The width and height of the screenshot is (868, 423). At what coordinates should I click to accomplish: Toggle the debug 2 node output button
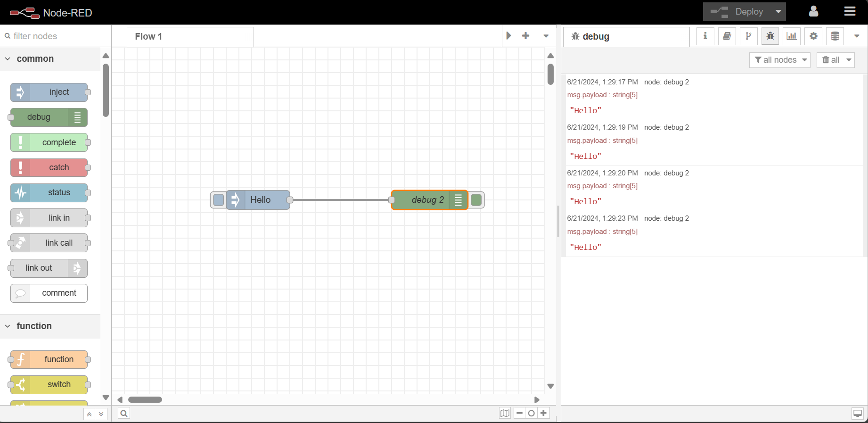476,200
